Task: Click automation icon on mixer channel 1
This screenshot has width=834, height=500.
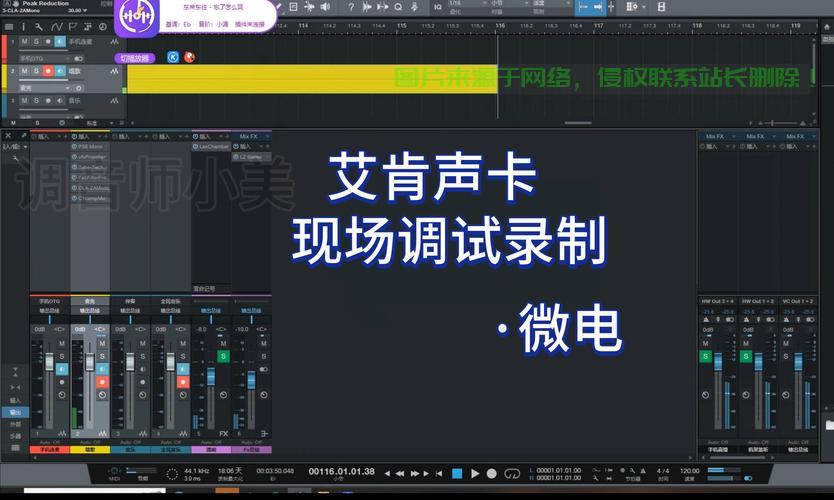Action: tap(62, 434)
